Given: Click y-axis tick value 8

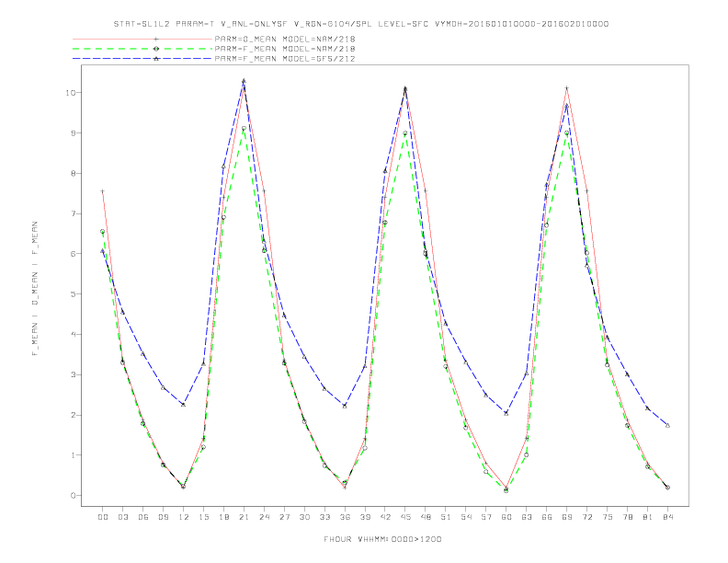Looking at the screenshot, I should coord(73,173).
